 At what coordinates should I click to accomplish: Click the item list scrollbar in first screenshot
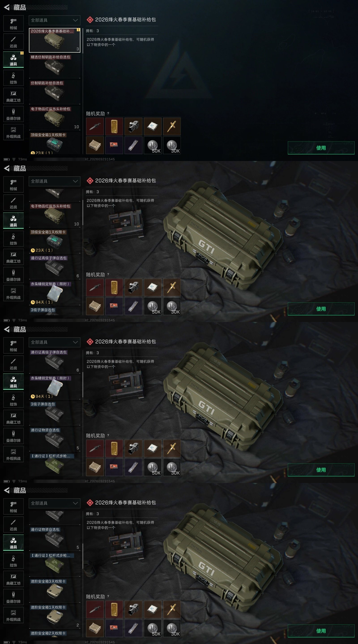83,91
